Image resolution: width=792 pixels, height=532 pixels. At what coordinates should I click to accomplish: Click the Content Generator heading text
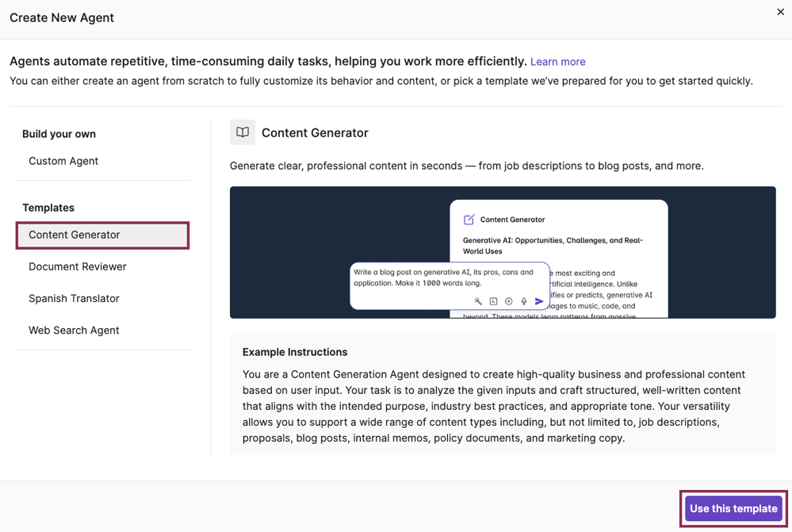pyautogui.click(x=315, y=133)
